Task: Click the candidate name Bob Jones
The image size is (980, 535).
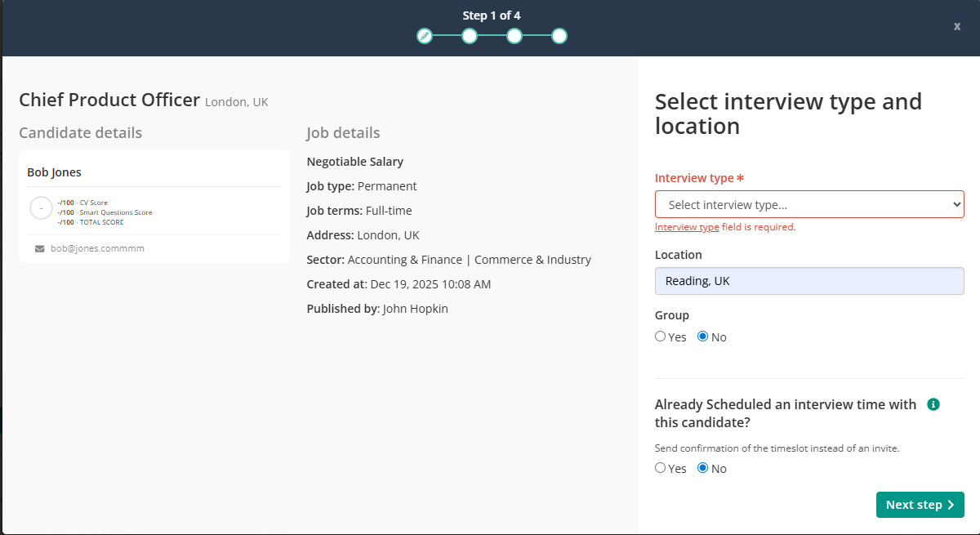Action: 54,172
